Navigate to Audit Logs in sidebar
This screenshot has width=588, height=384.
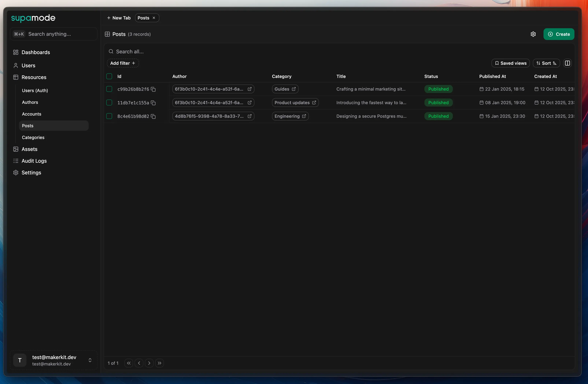point(34,161)
